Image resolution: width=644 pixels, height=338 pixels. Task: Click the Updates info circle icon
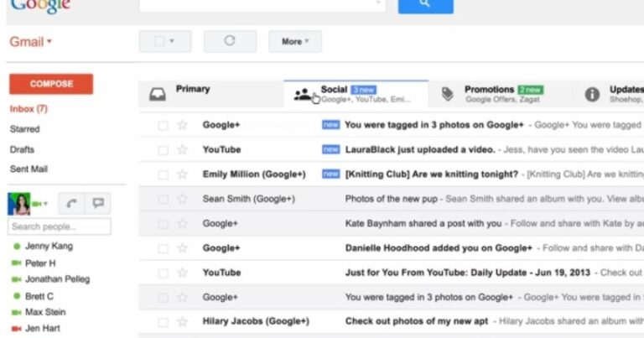coord(592,95)
